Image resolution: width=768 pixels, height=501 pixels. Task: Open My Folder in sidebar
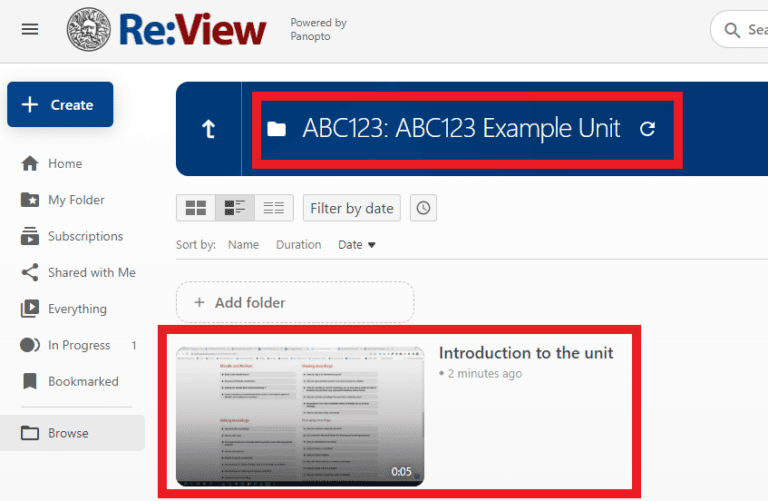[76, 200]
